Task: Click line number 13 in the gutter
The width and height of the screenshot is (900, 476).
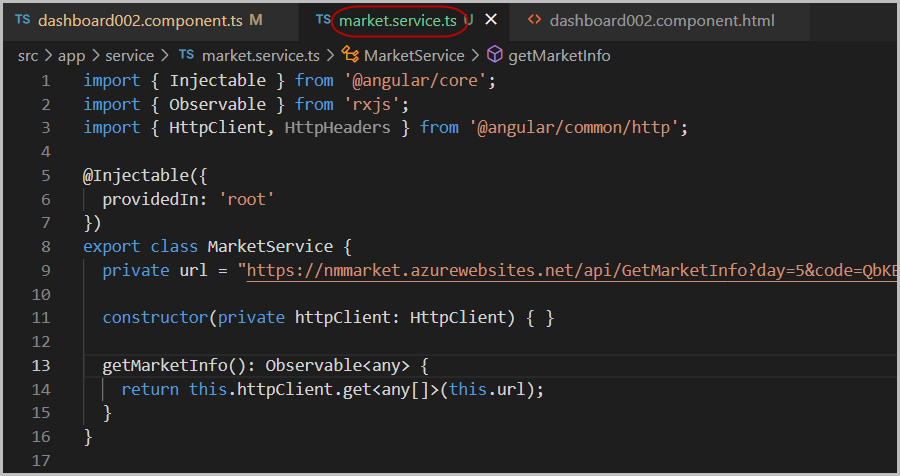Action: tap(40, 365)
